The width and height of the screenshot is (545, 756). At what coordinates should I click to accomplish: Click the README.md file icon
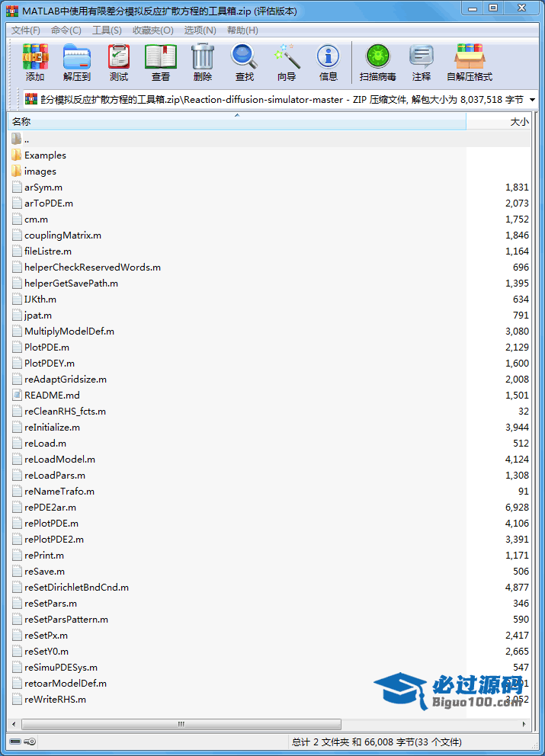click(17, 395)
